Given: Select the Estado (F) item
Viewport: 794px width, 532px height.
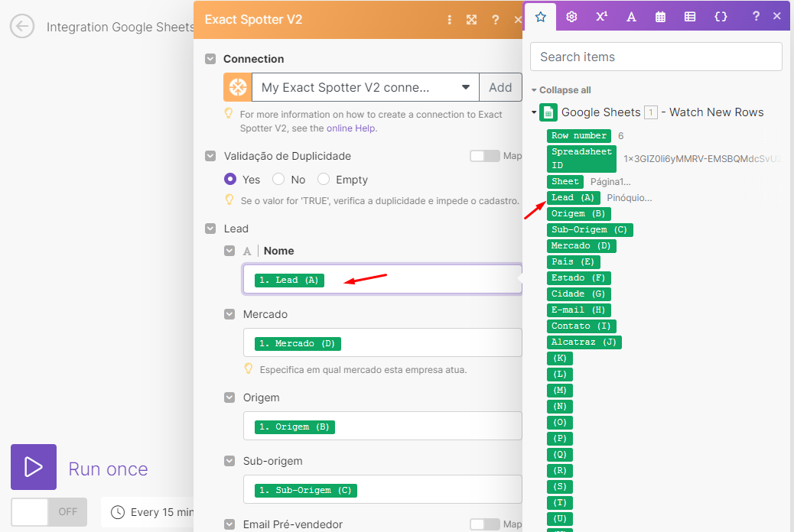Looking at the screenshot, I should pos(579,278).
